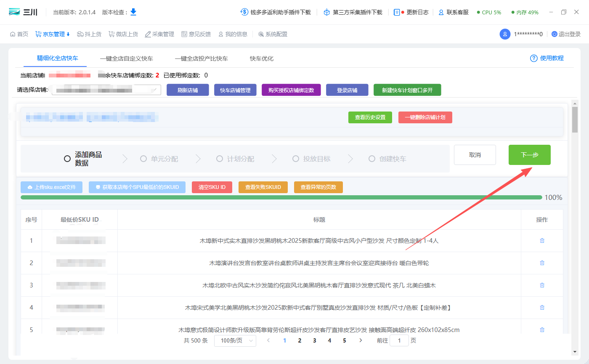Click the 前往 page number input field

coord(399,340)
